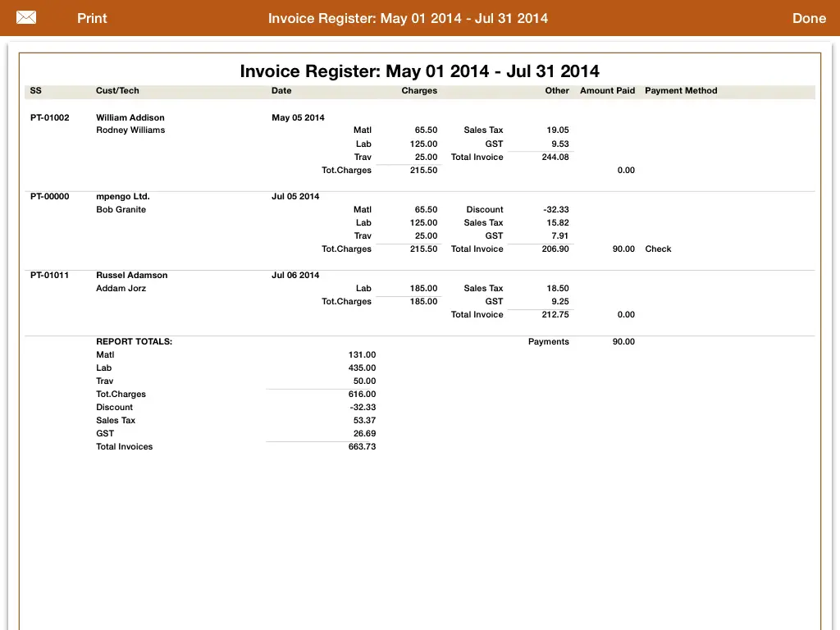Click Lab charge 185.00 for Russel Adamson

click(x=424, y=288)
